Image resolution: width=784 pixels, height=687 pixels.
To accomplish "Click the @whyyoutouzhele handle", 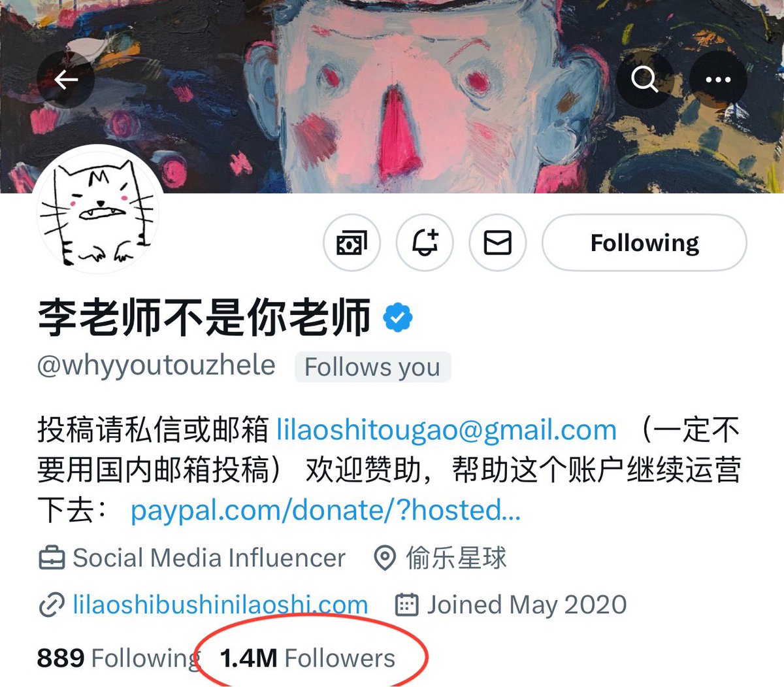I will [x=156, y=366].
